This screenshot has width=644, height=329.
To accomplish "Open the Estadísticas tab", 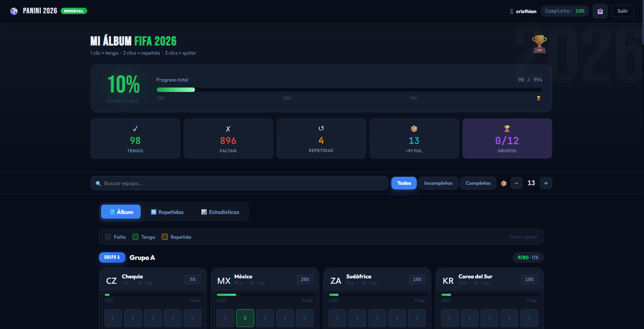I will [x=220, y=212].
